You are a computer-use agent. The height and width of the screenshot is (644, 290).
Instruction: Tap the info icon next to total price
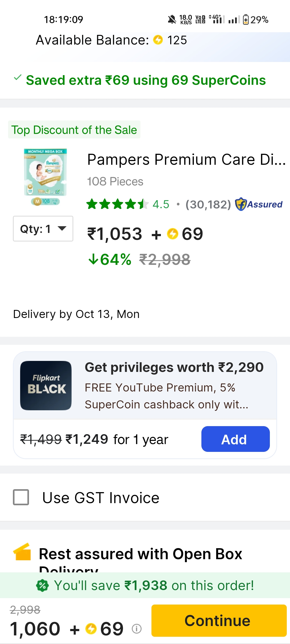pyautogui.click(x=137, y=628)
